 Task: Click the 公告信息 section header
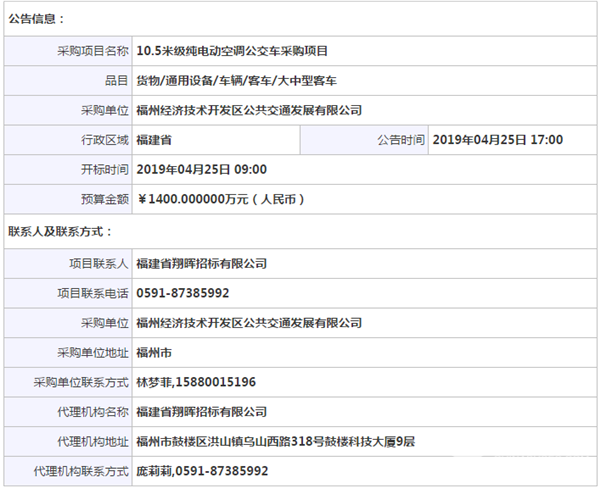(x=37, y=18)
